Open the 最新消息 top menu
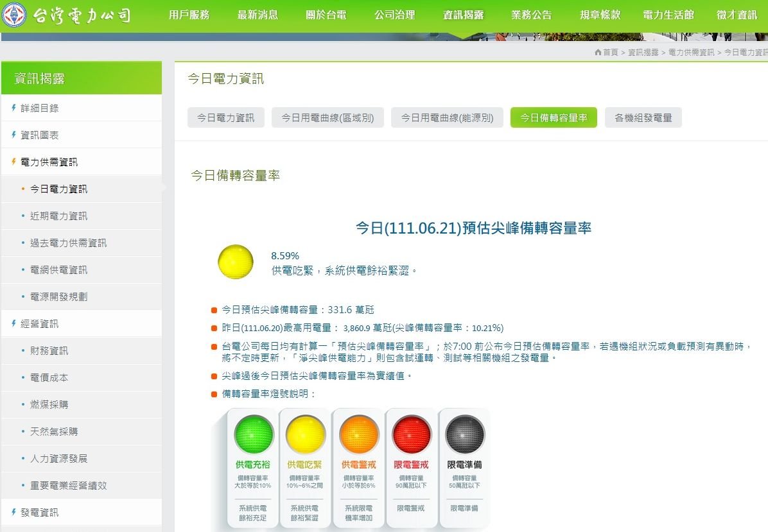 pyautogui.click(x=257, y=15)
